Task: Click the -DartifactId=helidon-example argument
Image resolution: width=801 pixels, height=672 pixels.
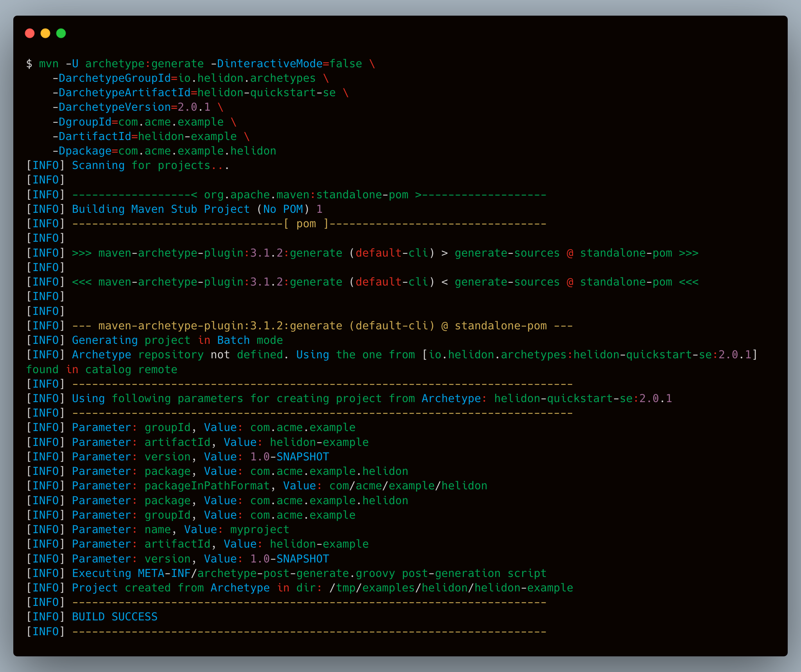Action: pyautogui.click(x=145, y=137)
